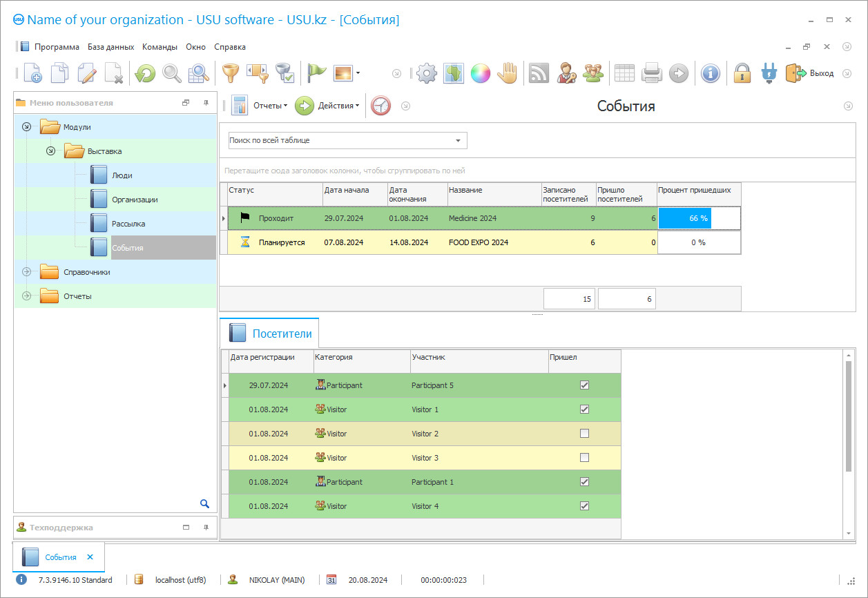Toggle Пришел checkbox for Visitor 3

[x=584, y=458]
